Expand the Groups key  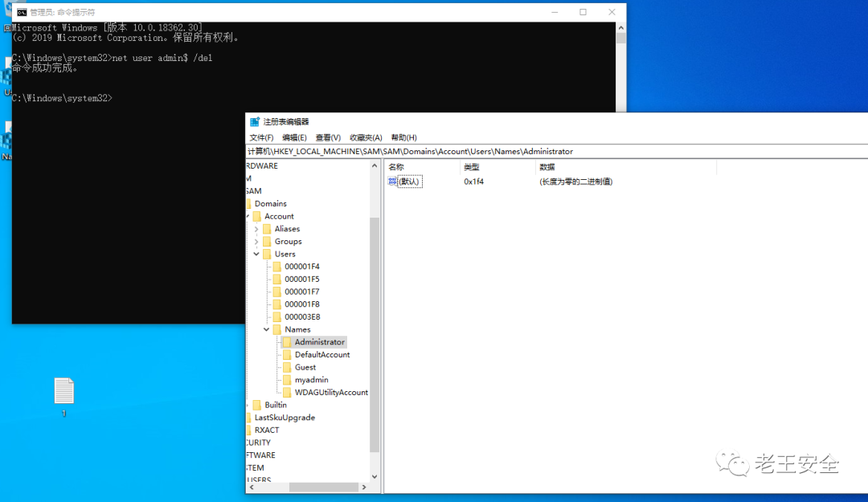tap(256, 241)
